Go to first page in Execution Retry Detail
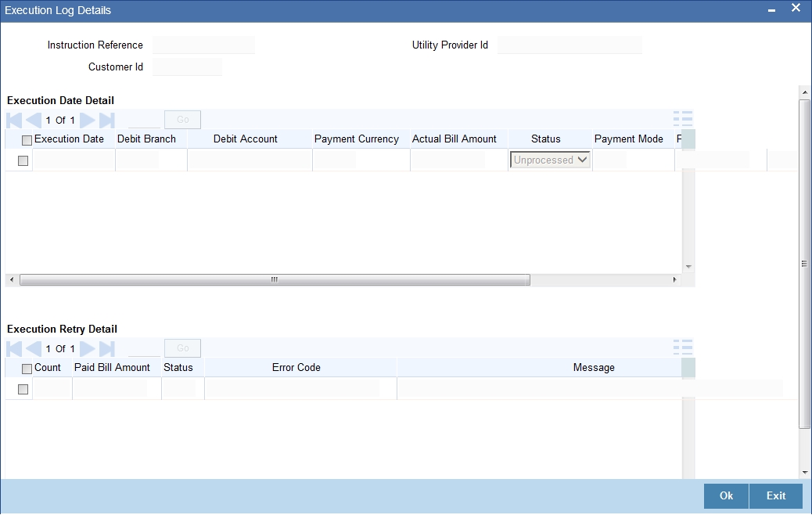The width and height of the screenshot is (812, 515). (14, 349)
